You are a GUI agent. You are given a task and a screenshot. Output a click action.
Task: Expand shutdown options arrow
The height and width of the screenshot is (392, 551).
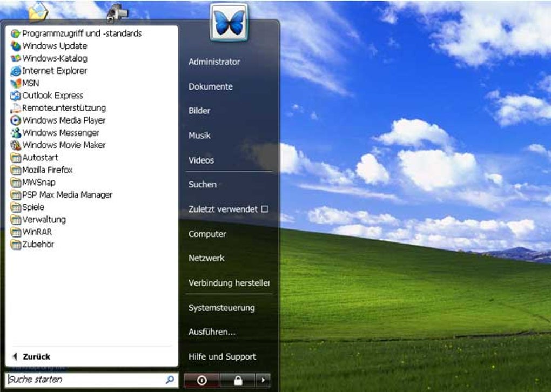[263, 380]
